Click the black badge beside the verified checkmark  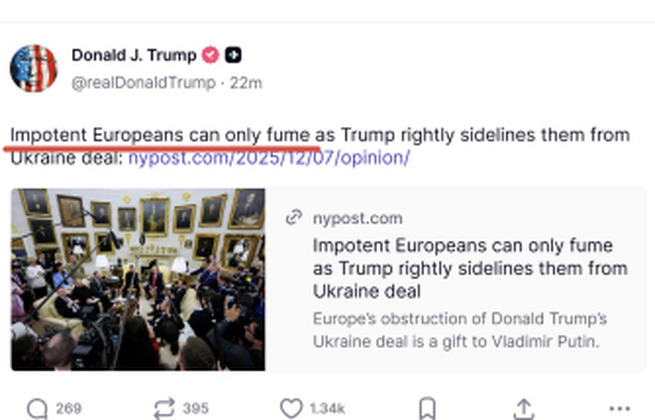click(233, 55)
